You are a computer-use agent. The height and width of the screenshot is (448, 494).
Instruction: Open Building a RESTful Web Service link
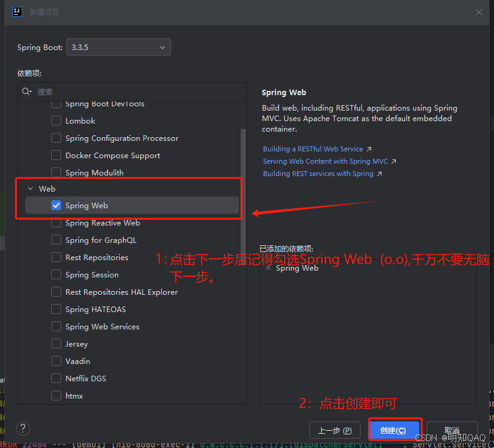[x=317, y=149]
